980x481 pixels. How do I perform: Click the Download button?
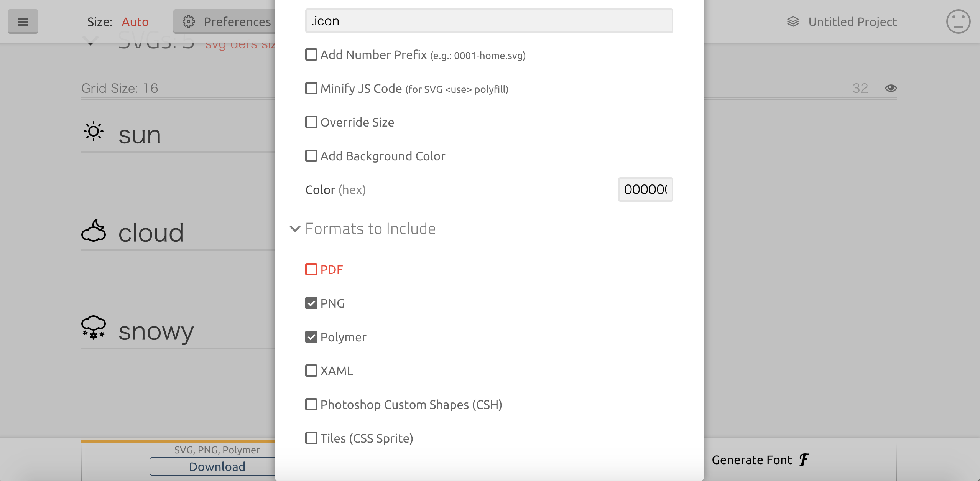(x=217, y=466)
